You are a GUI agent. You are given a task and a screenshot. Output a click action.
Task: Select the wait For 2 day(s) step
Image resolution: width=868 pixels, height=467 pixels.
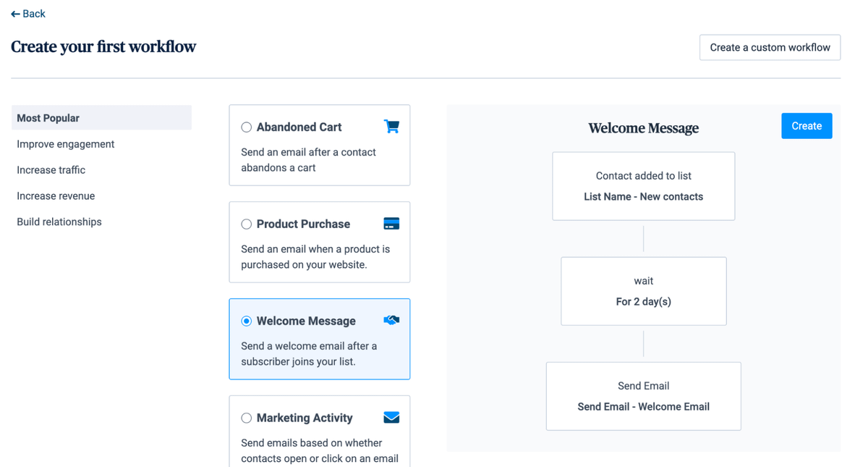point(643,291)
